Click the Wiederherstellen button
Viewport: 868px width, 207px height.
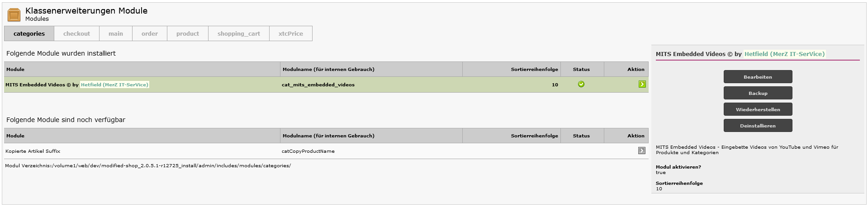coord(758,109)
